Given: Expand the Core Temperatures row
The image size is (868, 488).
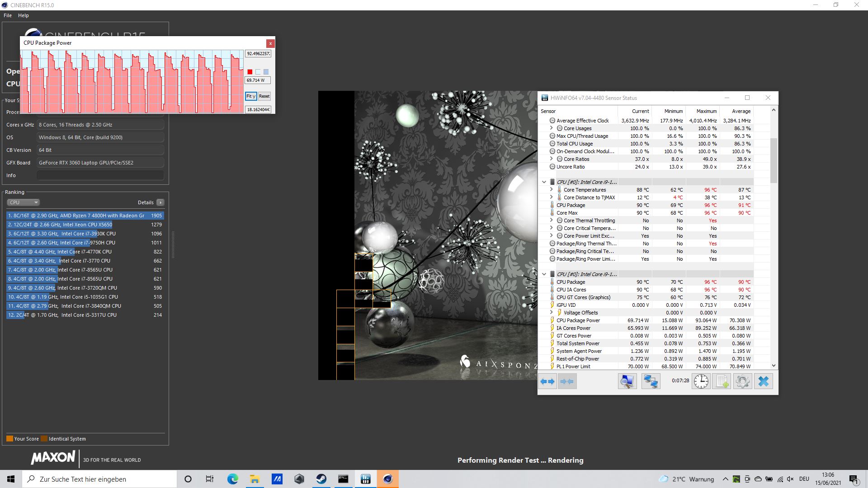Looking at the screenshot, I should coord(551,190).
